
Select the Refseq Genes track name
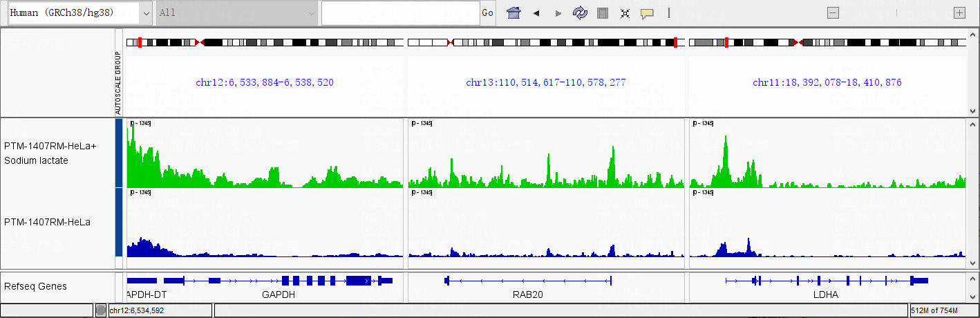tap(35, 286)
